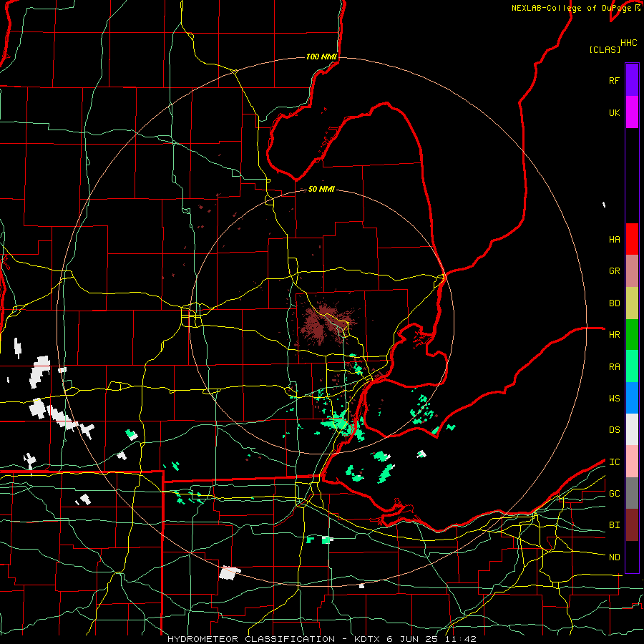
Task: Click the 'WS' legend label
Action: [615, 399]
